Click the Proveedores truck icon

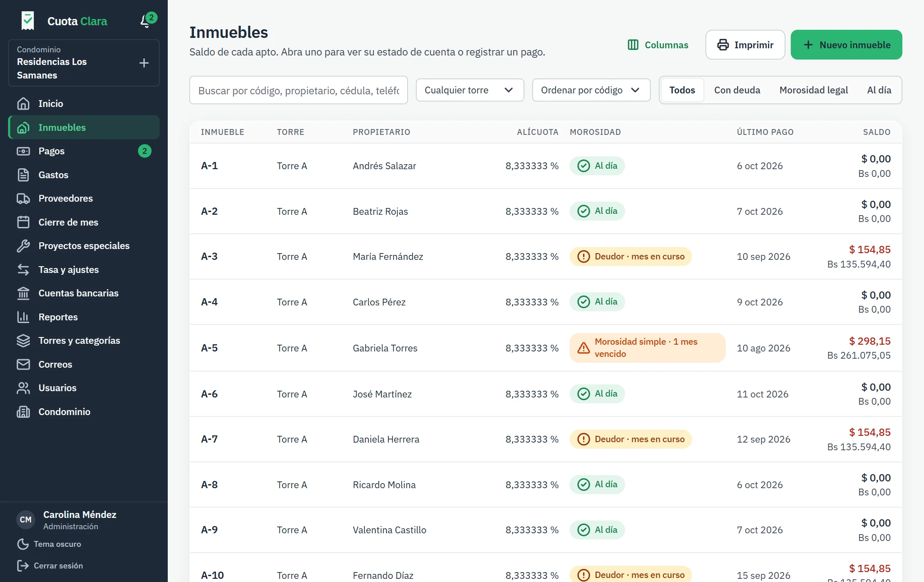(23, 199)
